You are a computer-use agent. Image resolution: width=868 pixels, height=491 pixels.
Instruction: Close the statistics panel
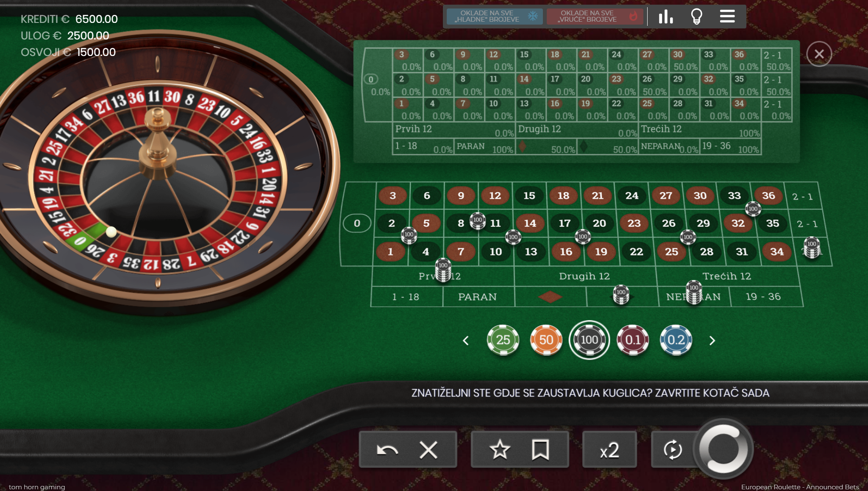tap(819, 54)
